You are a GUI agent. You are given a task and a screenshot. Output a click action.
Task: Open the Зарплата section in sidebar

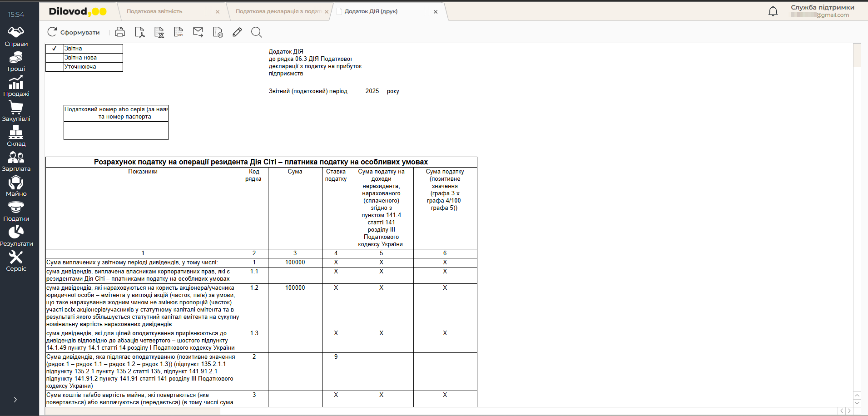[x=16, y=162]
